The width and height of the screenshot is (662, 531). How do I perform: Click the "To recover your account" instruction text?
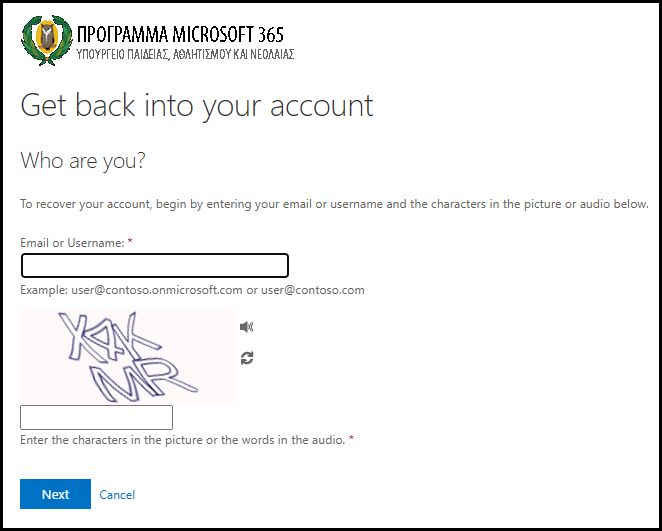coord(334,204)
